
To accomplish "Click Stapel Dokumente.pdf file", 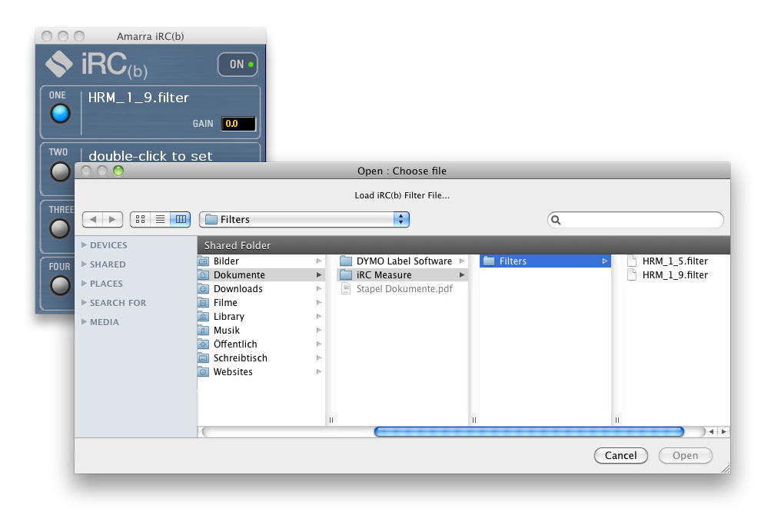I will coord(402,288).
